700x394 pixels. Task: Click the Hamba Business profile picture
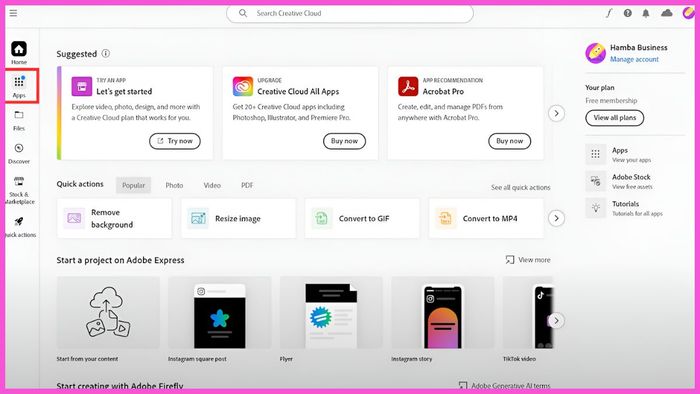pos(596,53)
